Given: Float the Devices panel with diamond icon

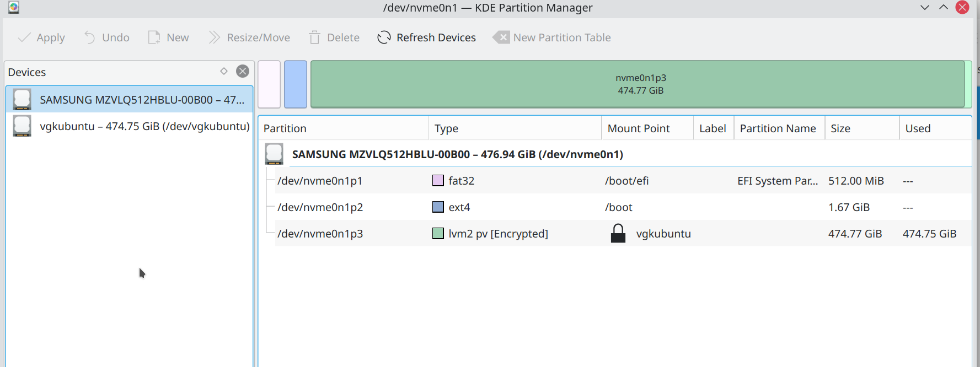Looking at the screenshot, I should (x=224, y=71).
